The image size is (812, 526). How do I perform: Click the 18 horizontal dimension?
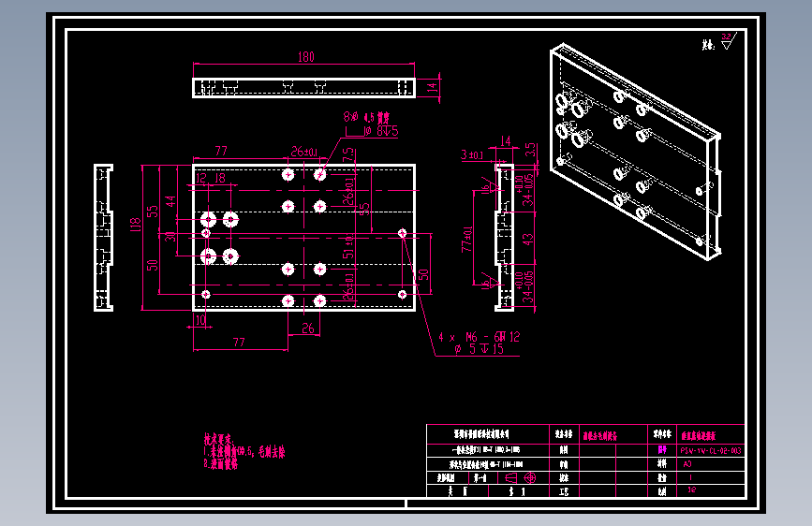pyautogui.click(x=220, y=178)
